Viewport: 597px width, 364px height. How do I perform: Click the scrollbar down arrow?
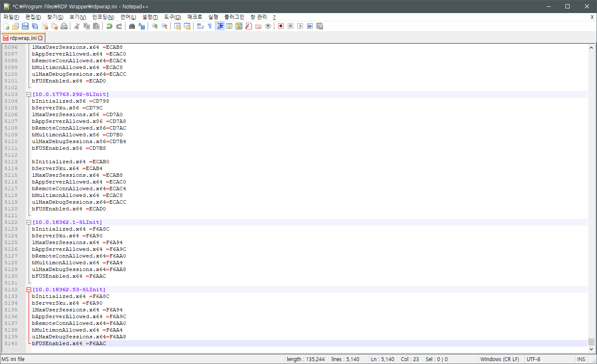coord(592,349)
